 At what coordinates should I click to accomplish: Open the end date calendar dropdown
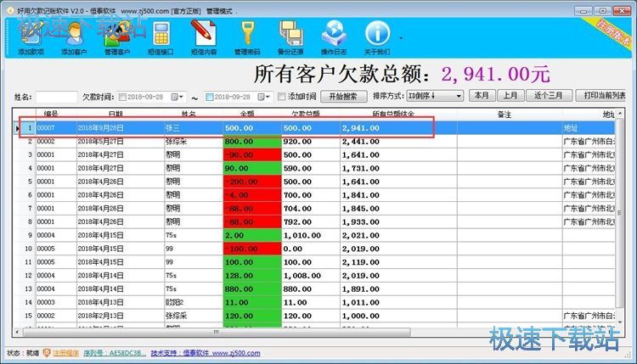pyautogui.click(x=264, y=97)
